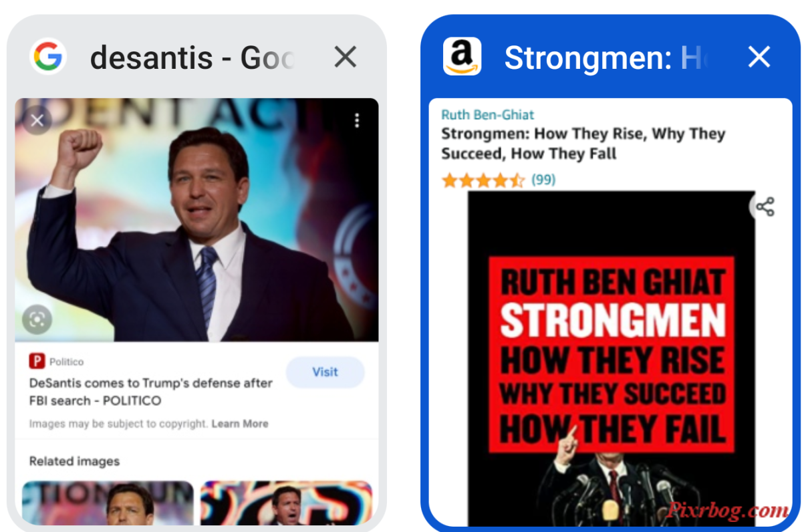This screenshot has width=802, height=532.
Task: Open the Ruth Ben-Ghiat author link
Action: coord(488,115)
